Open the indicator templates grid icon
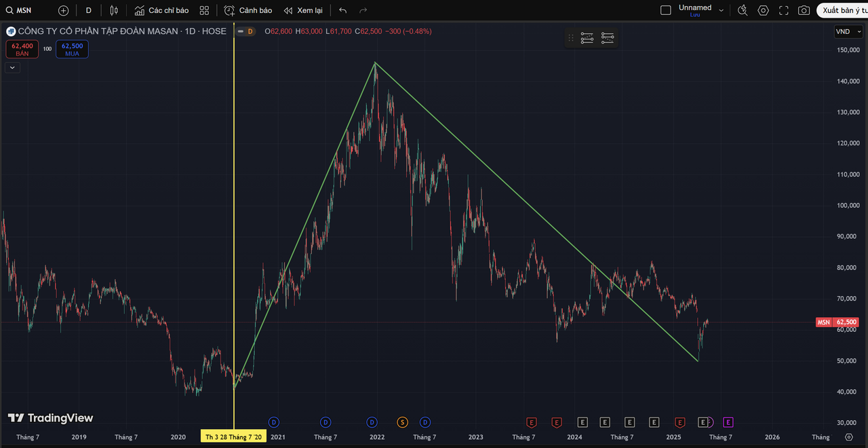868x448 pixels. pos(204,10)
